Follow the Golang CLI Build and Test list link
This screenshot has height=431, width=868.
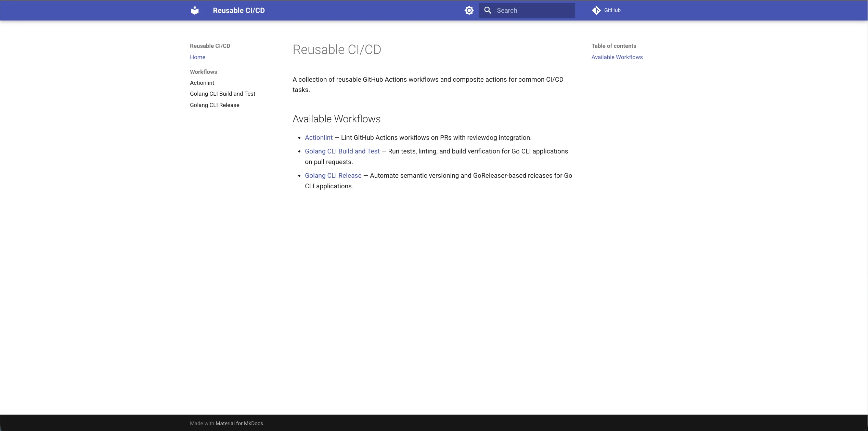click(x=342, y=151)
